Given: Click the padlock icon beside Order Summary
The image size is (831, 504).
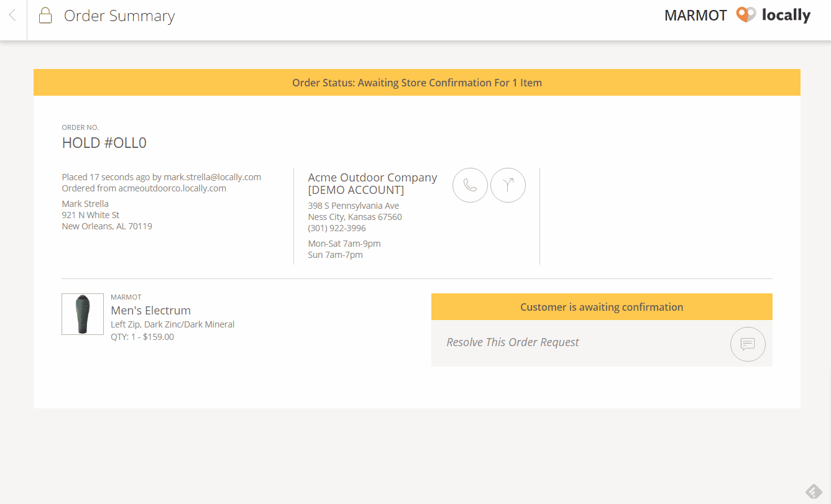Looking at the screenshot, I should (x=45, y=16).
